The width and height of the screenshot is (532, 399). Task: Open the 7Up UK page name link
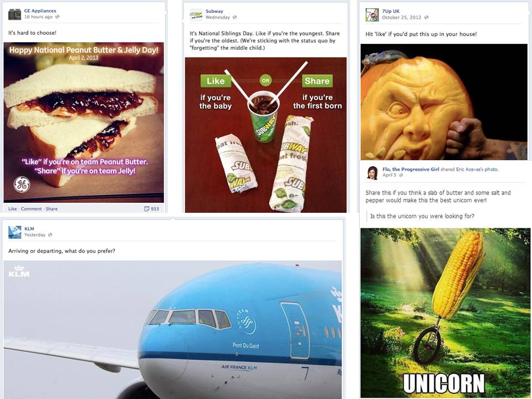(391, 11)
